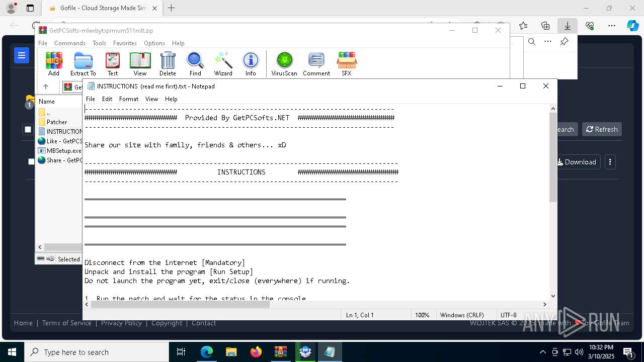Show hidden system tray icons
This screenshot has width=644, height=362.
[x=542, y=352]
